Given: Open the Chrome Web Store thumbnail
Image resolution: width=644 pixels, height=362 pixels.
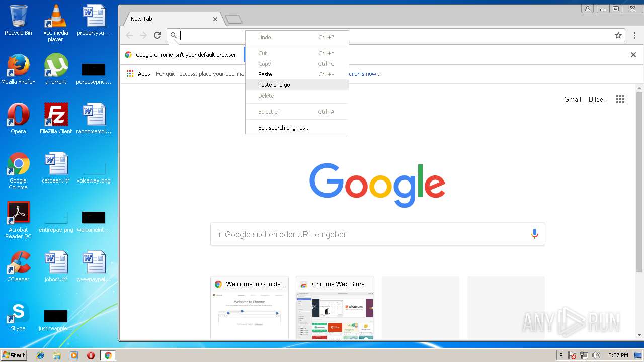Looking at the screenshot, I should (x=335, y=307).
